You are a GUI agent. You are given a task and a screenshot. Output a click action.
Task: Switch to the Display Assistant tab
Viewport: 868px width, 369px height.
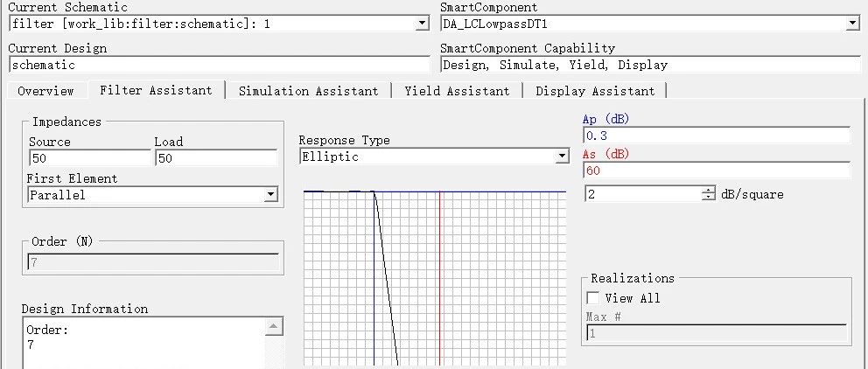pos(595,91)
